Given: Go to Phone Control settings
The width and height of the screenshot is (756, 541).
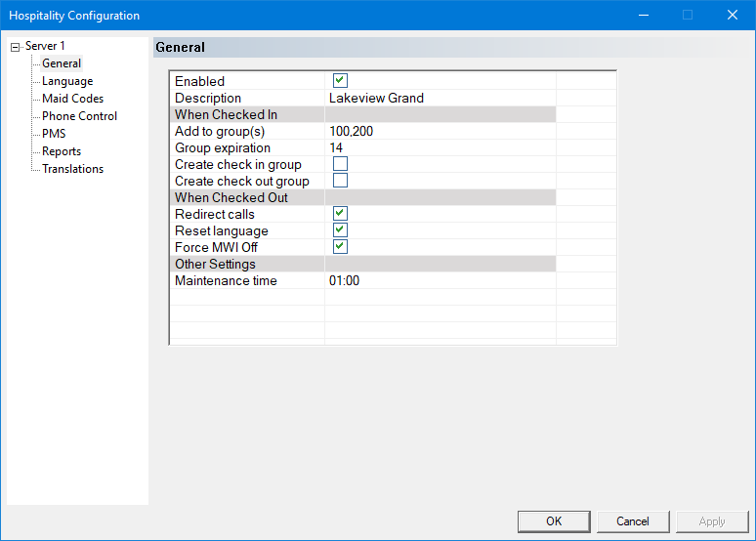Looking at the screenshot, I should (79, 116).
